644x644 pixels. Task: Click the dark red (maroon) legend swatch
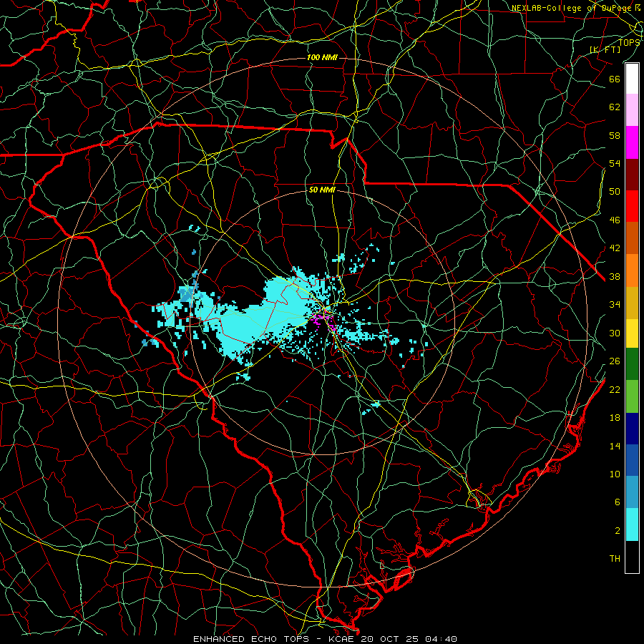click(632, 175)
